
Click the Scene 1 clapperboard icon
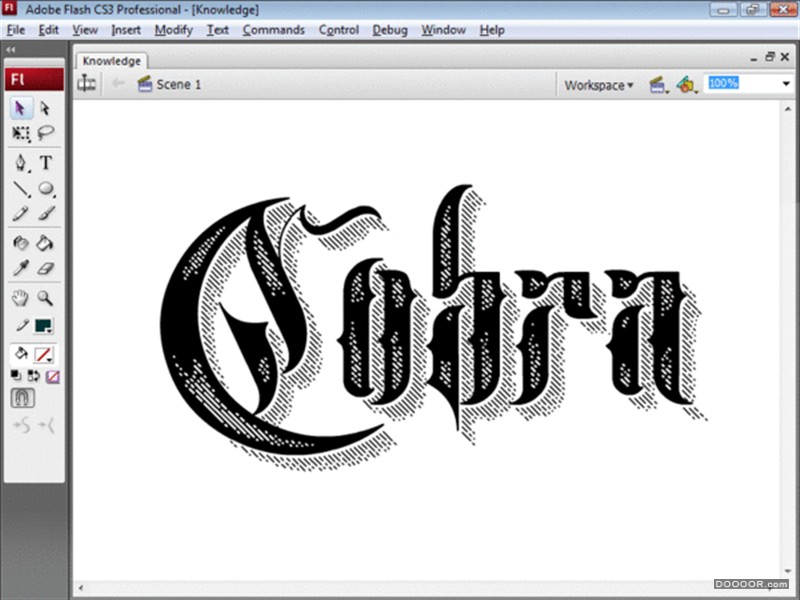coord(145,84)
